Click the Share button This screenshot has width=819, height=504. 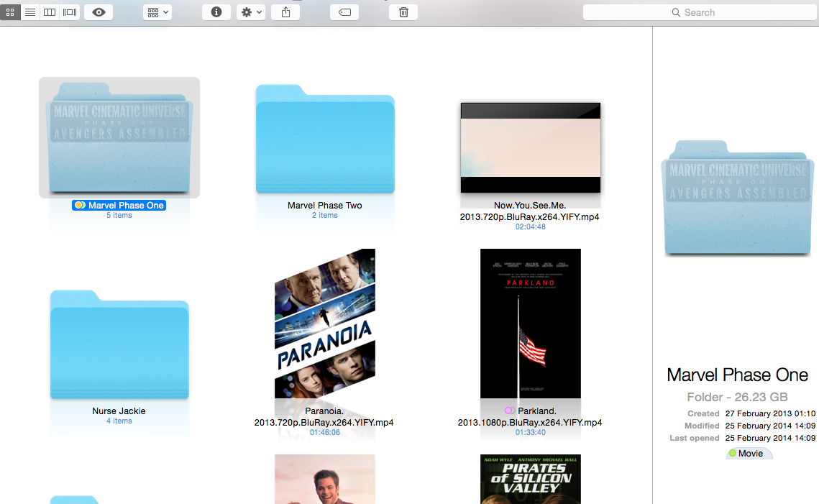(285, 12)
